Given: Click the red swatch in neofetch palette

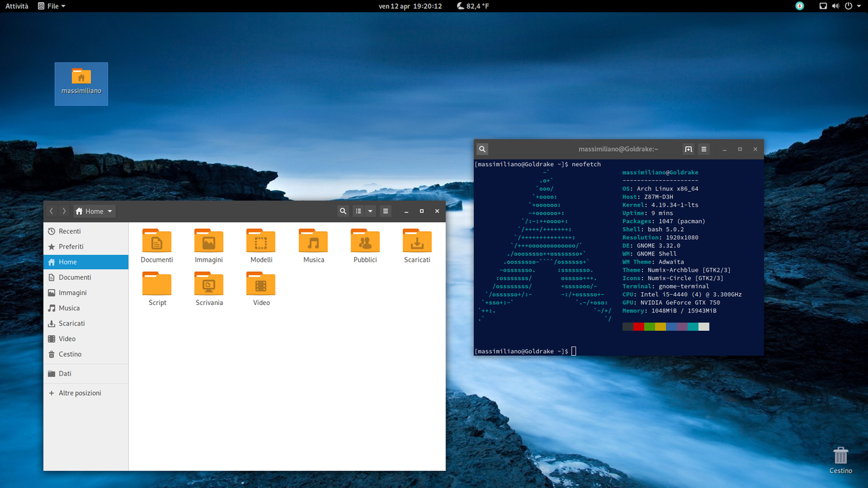Looking at the screenshot, I should point(639,327).
